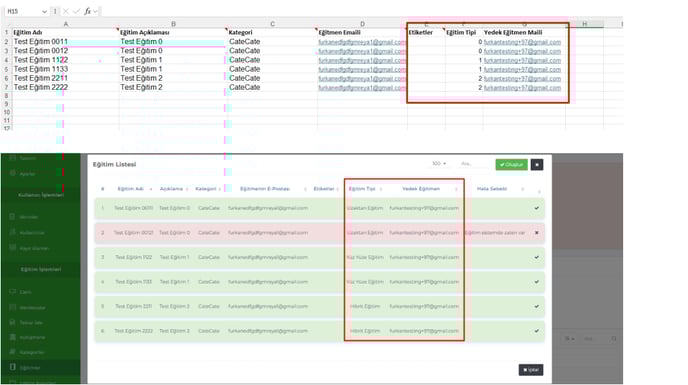Select Excel row 8 header
Viewport: 688px width, 385px height.
(6, 96)
